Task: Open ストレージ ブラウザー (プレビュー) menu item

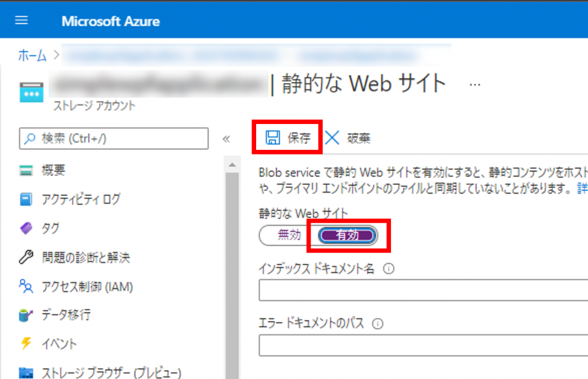Action: pos(111,372)
